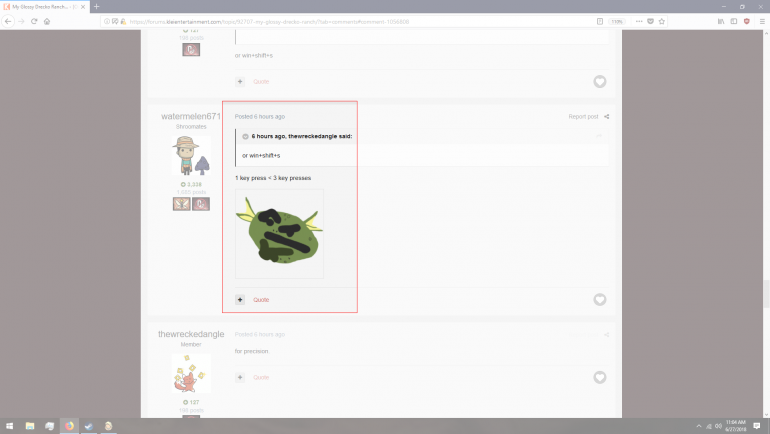Click watermelen671's first badge icon
Screen dimensions: 770x434
181,204
